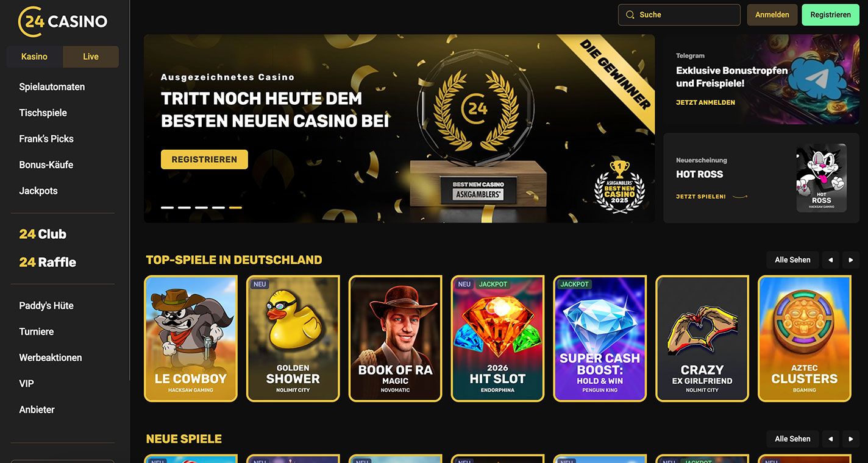Click the Anmelden button
Screen dimensions: 868x463
pos(772,15)
